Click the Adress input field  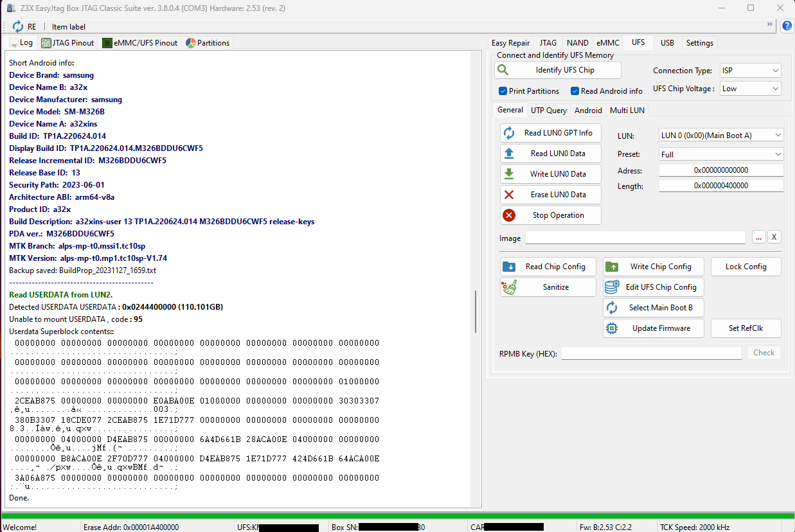point(721,170)
